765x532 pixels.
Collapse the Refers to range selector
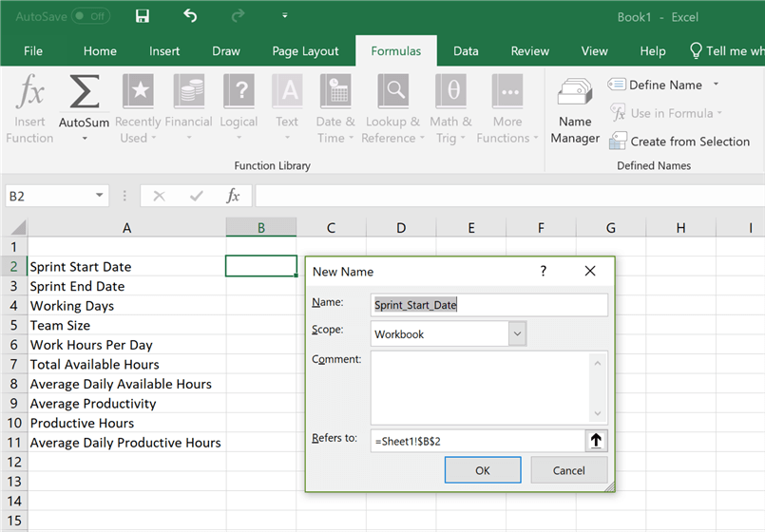[x=596, y=441]
